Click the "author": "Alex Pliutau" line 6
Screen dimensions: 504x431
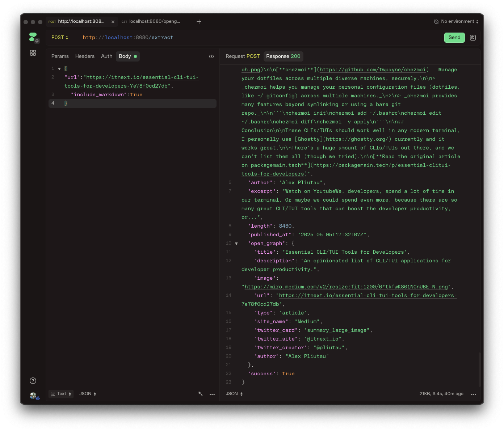tap(287, 182)
